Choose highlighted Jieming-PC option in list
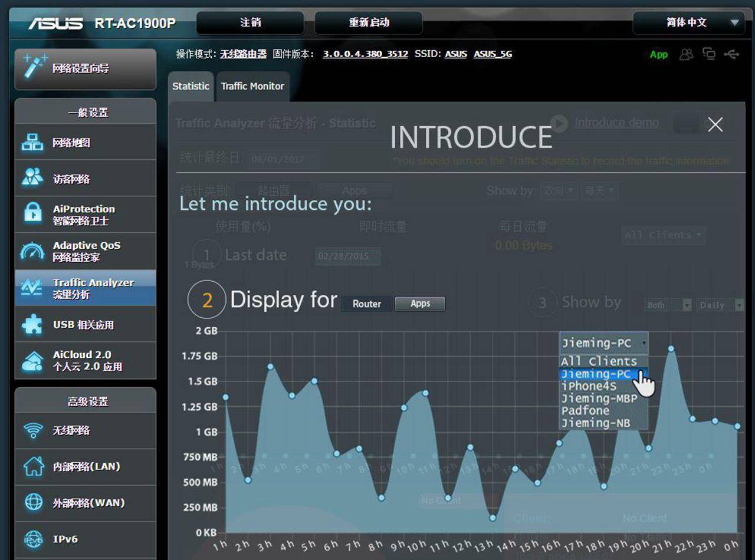The height and width of the screenshot is (560, 755). (603, 374)
